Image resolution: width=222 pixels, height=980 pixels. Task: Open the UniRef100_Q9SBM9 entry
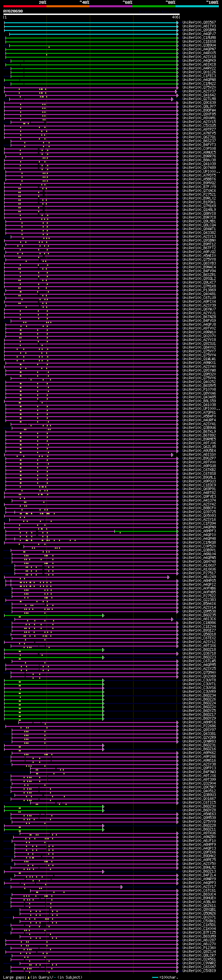tap(199, 30)
